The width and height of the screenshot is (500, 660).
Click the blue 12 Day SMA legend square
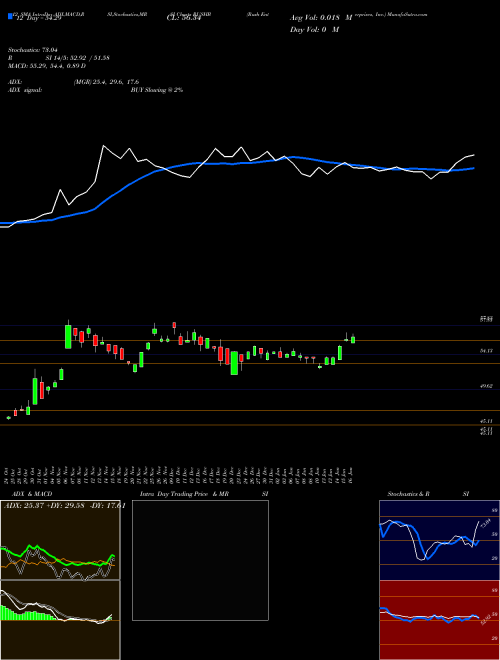(x=10, y=16)
